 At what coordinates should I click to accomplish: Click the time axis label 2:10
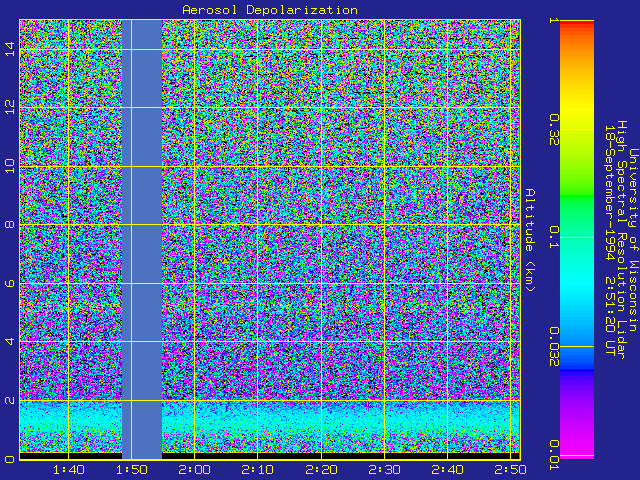258,470
